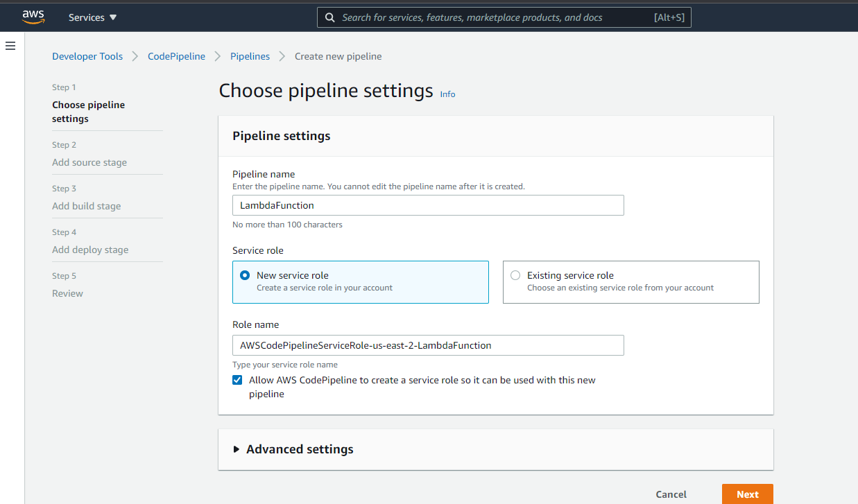Open the hamburger side navigation menu
858x504 pixels.
click(10, 46)
